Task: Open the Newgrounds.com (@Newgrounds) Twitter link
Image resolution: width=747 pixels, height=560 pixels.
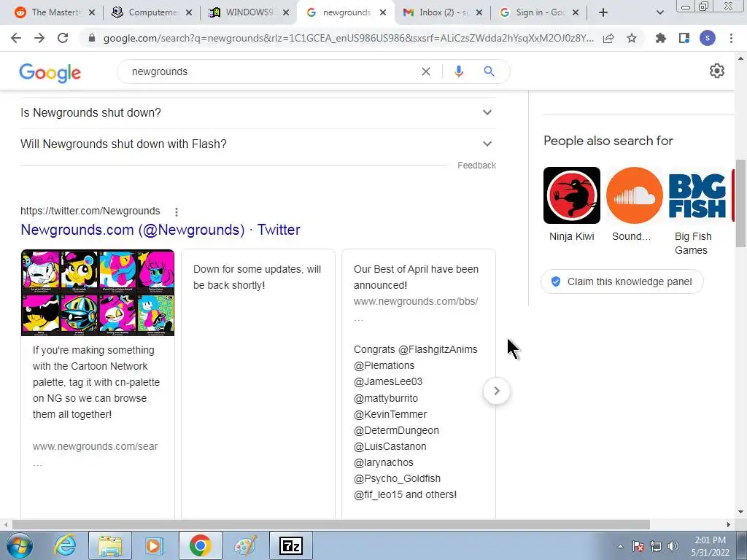Action: 160,230
